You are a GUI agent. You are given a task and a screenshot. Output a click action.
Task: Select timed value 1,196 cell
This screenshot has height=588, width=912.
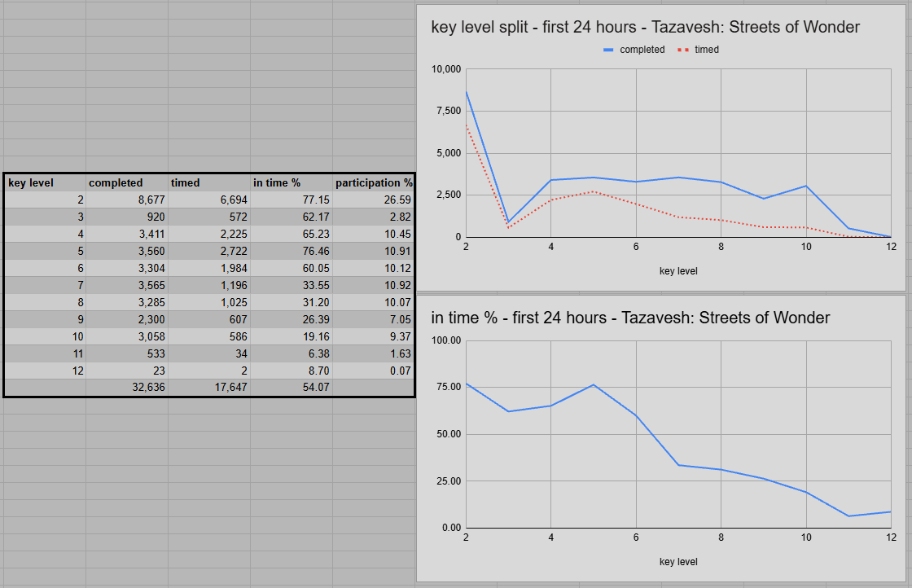click(209, 286)
